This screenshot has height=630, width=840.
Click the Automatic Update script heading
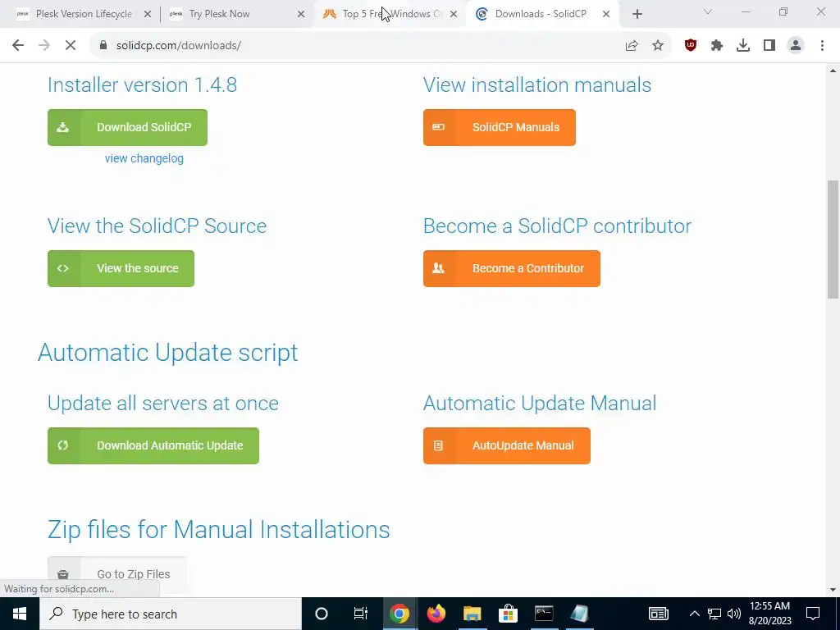pos(167,353)
